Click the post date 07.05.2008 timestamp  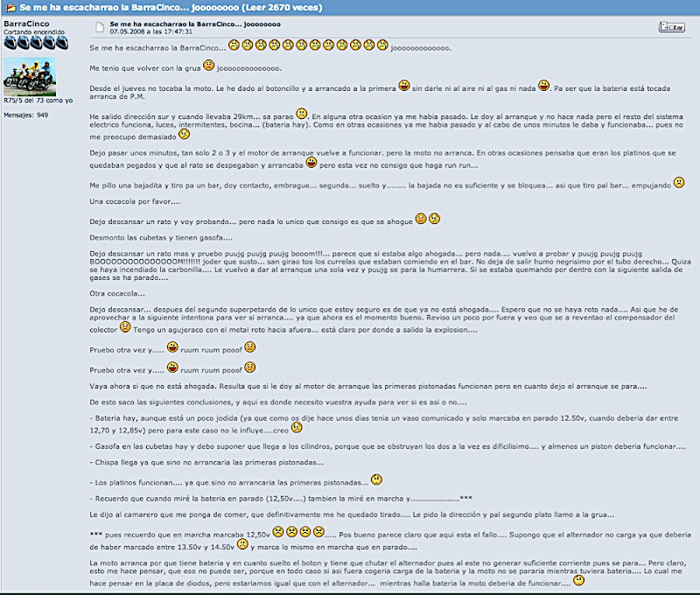[x=150, y=31]
